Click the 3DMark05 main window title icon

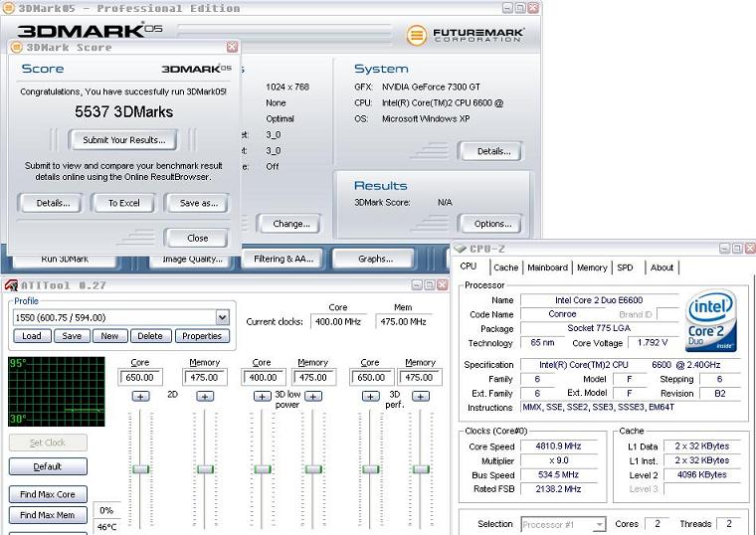point(8,8)
